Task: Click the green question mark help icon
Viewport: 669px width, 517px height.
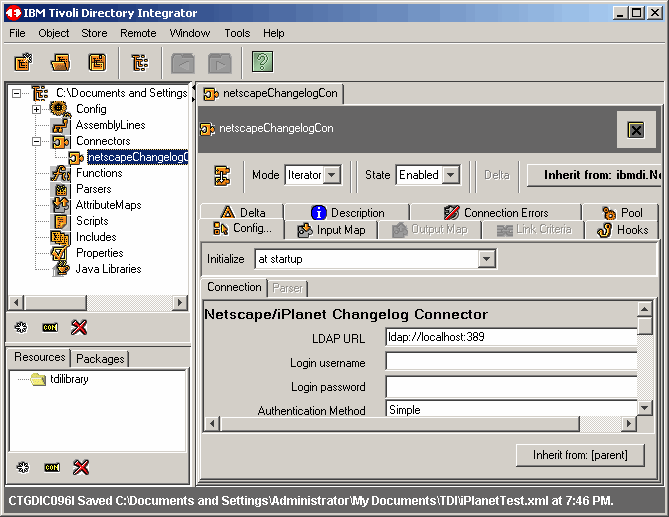Action: tap(262, 62)
